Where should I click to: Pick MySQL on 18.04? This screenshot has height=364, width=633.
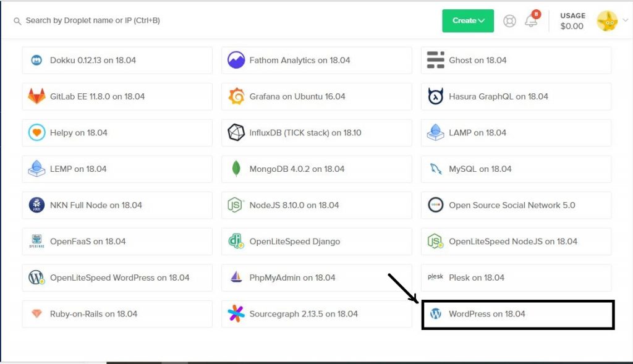tap(516, 169)
